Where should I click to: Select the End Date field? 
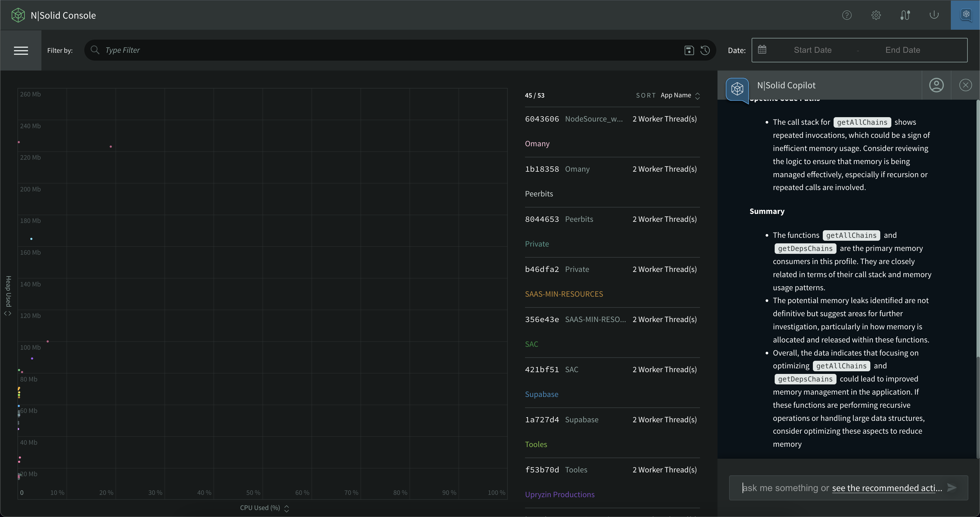coord(902,50)
